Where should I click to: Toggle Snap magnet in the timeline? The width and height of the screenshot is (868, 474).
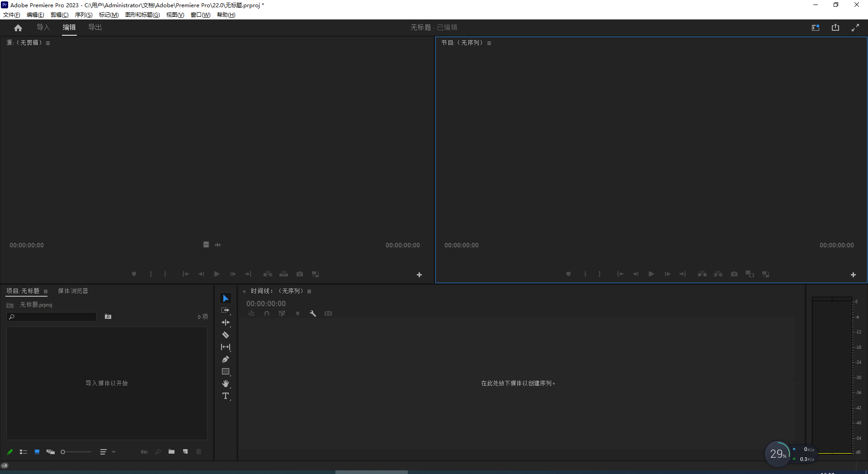[267, 313]
